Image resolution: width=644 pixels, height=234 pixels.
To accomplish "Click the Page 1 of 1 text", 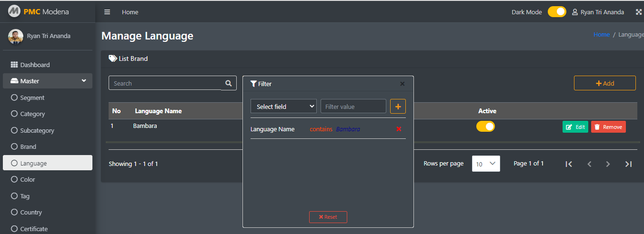I will click(529, 163).
